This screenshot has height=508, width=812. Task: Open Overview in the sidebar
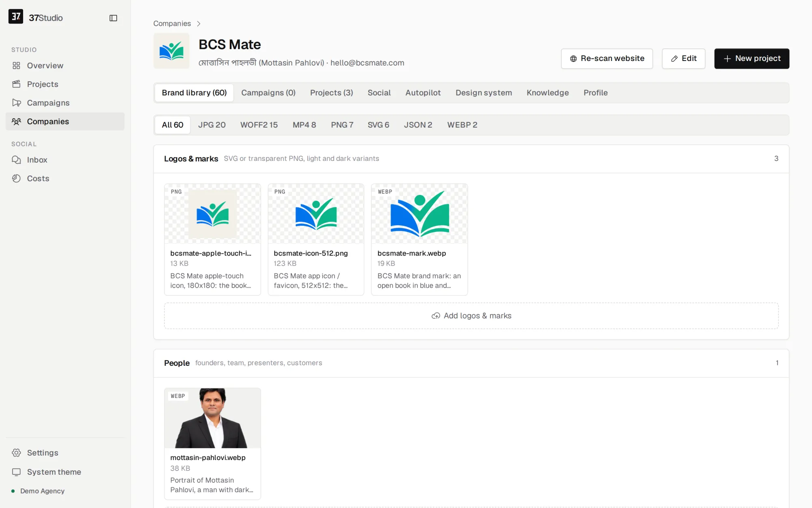(x=65, y=65)
